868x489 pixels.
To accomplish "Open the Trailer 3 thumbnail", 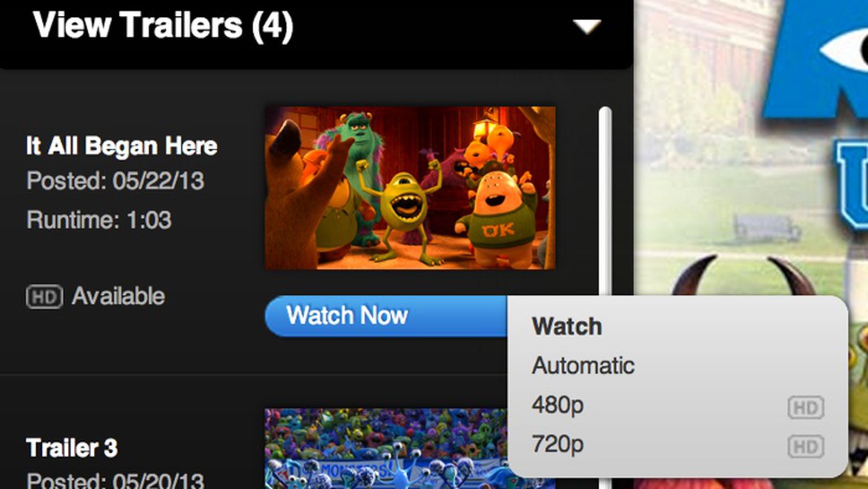I will point(386,448).
